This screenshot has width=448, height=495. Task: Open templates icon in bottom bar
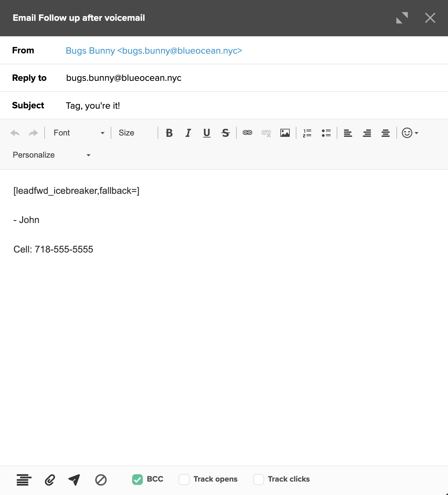tap(24, 480)
